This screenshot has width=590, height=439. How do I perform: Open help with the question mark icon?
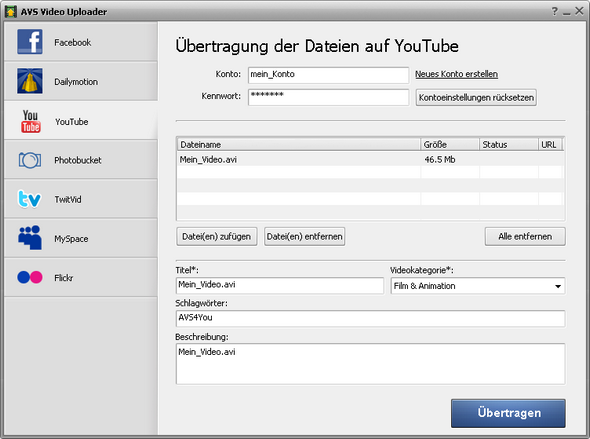555,11
